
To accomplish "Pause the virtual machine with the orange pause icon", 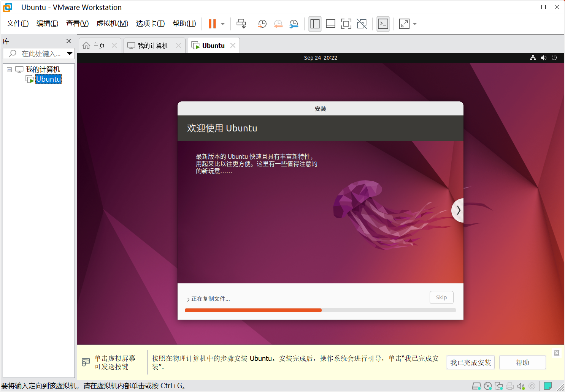I will tap(212, 24).
